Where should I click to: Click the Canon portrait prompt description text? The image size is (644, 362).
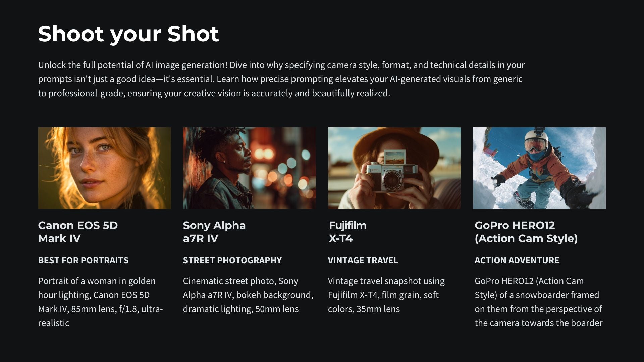(100, 302)
